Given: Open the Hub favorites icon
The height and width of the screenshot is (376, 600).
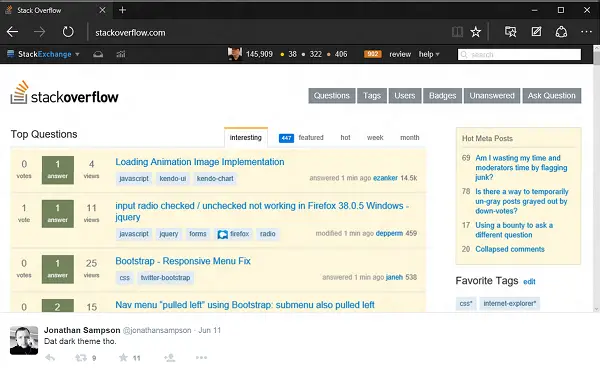Looking at the screenshot, I should tap(510, 32).
